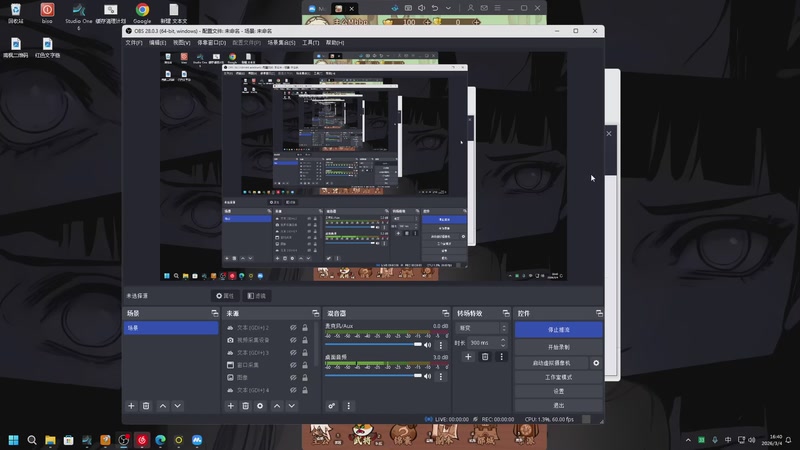This screenshot has height=450, width=800.
Task: Click the start recording button
Action: pyautogui.click(x=559, y=347)
